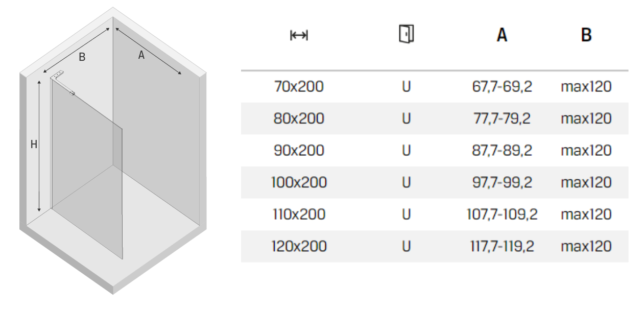Select the 100x200 size entry
The image size is (644, 310).
coord(299,182)
